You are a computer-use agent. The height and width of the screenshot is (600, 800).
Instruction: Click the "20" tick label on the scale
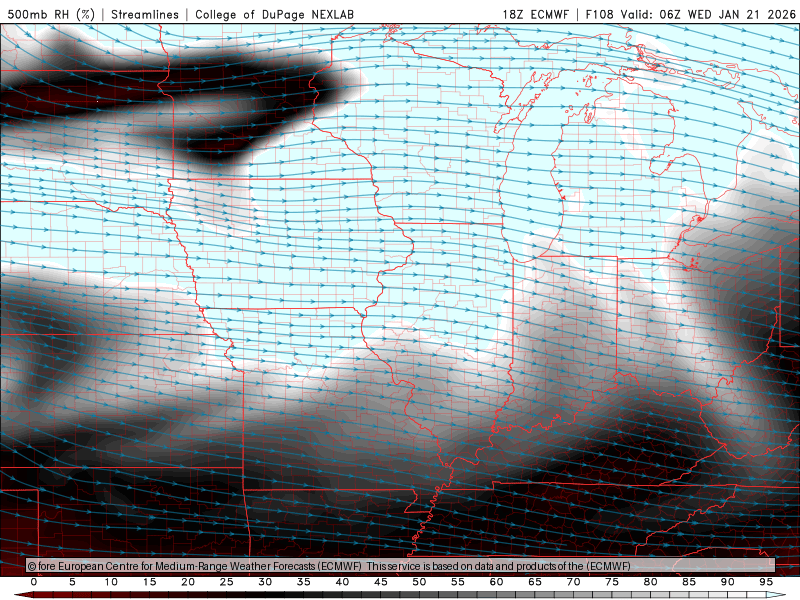pos(188,582)
